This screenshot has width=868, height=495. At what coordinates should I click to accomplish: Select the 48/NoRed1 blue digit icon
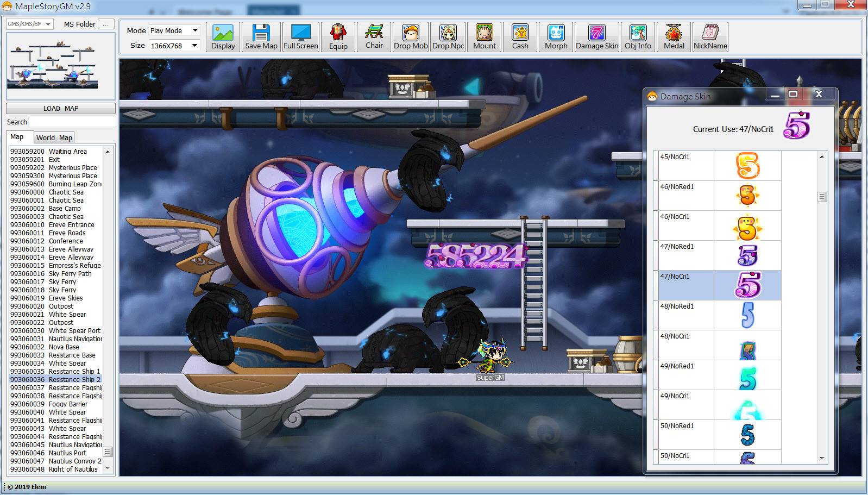pyautogui.click(x=747, y=315)
